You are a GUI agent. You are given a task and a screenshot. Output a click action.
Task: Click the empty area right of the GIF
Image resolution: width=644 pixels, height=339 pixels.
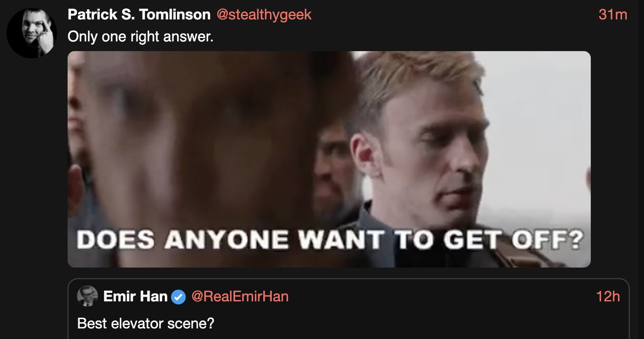[617, 159]
